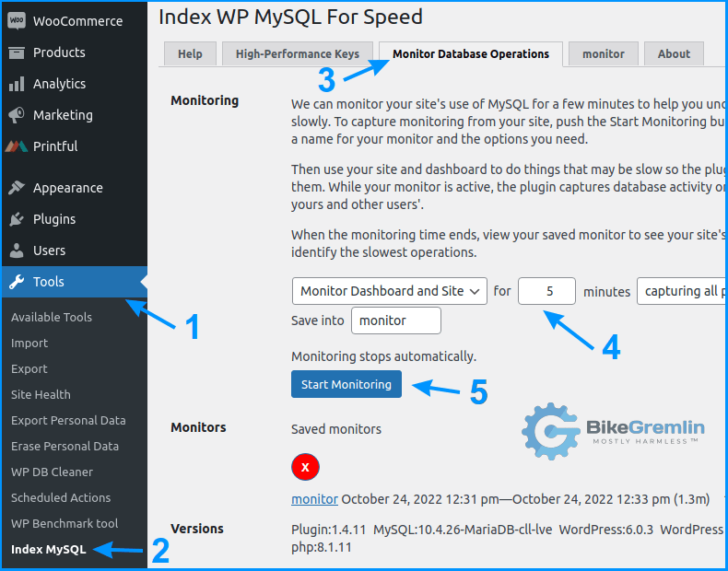
Task: Click the Plugin:1.4.11 version text
Action: pos(329,530)
